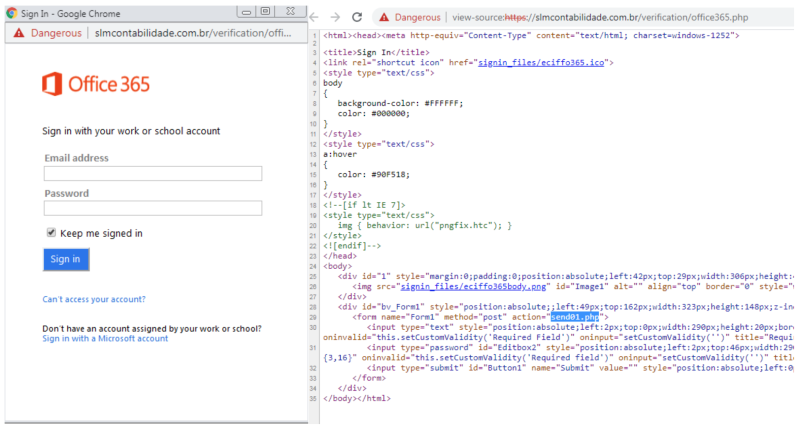Click the Office 365 logo
Viewport: 800px width, 431px height.
[96, 84]
